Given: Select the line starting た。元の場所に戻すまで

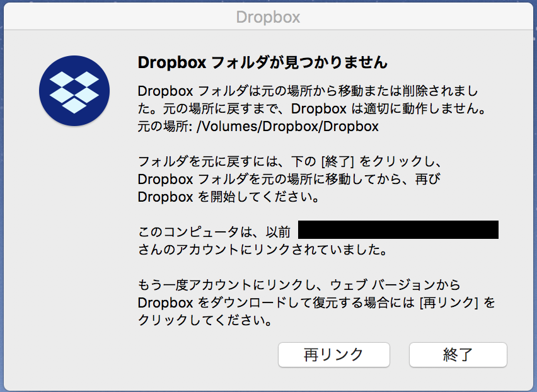Looking at the screenshot, I should coord(311,108).
